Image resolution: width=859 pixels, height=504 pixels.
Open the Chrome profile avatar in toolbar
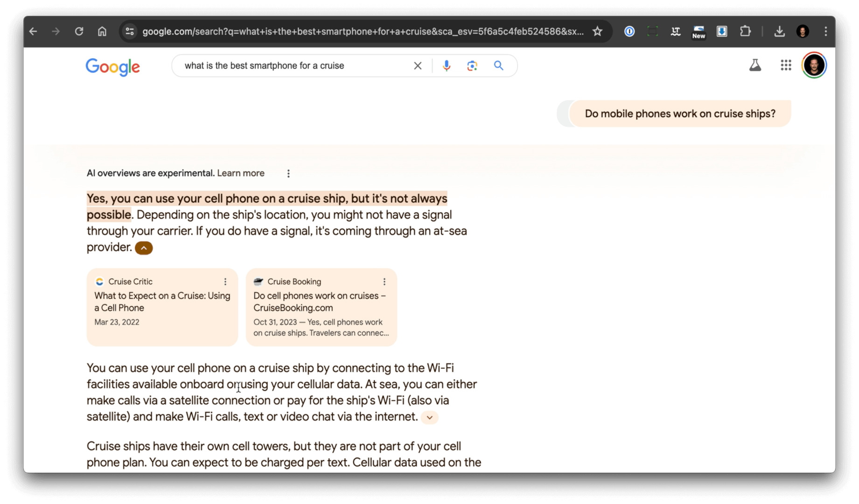click(x=803, y=31)
